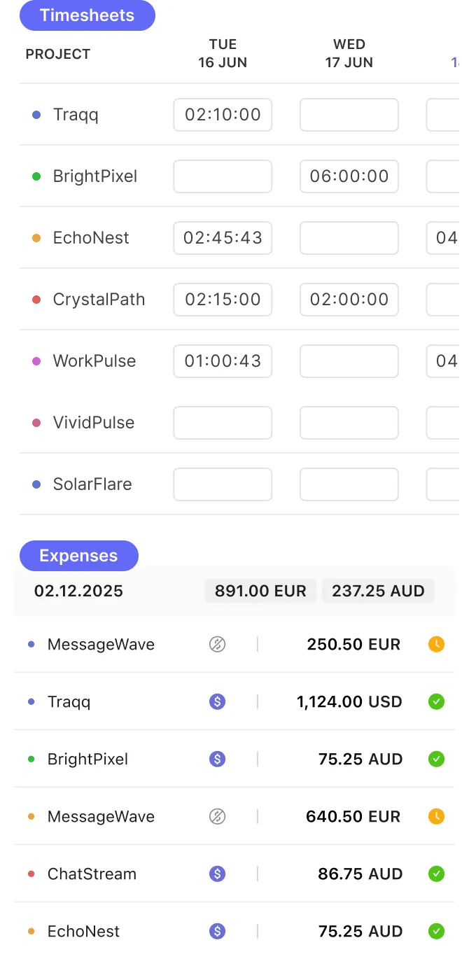The width and height of the screenshot is (462, 980).
Task: Open the Timesheets tab
Action: [87, 15]
